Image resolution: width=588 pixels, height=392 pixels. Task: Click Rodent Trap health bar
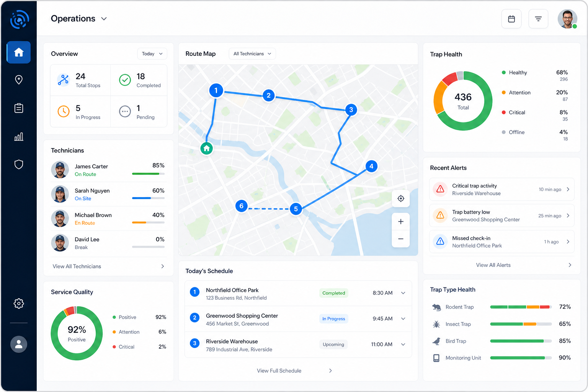tap(521, 307)
